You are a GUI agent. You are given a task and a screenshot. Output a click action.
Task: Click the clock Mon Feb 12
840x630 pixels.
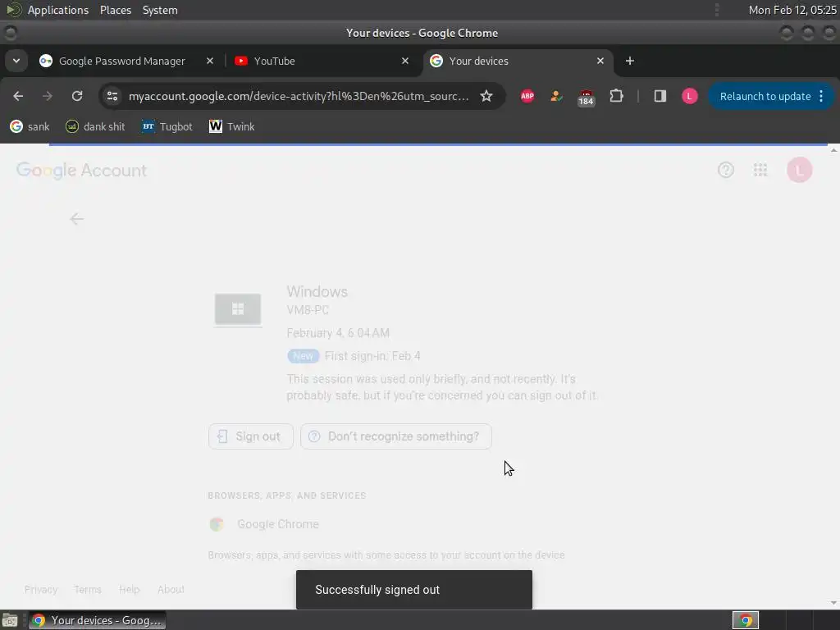tap(792, 10)
